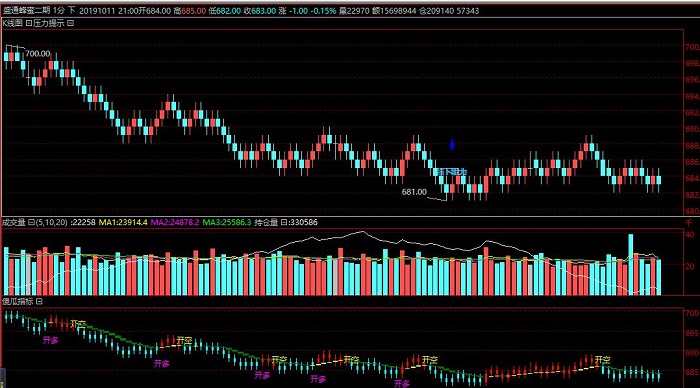Click the 330586 open interest value
The width and height of the screenshot is (700, 388).
click(303, 222)
